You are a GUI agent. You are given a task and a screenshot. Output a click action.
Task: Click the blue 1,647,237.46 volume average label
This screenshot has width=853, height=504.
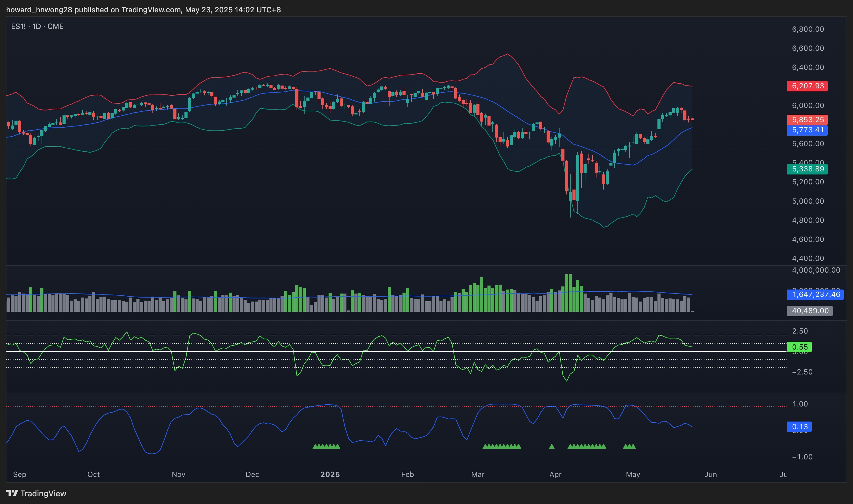coord(815,294)
